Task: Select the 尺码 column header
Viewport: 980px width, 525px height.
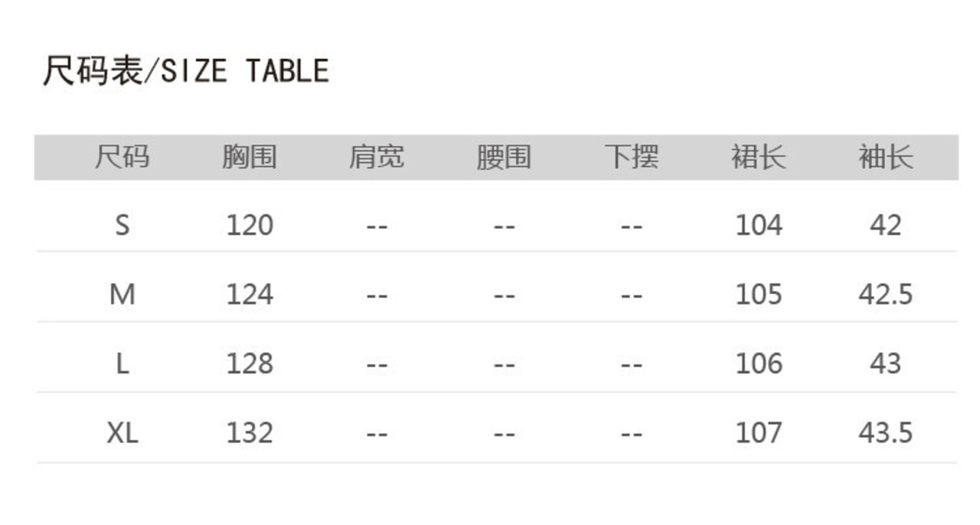Action: 122,158
